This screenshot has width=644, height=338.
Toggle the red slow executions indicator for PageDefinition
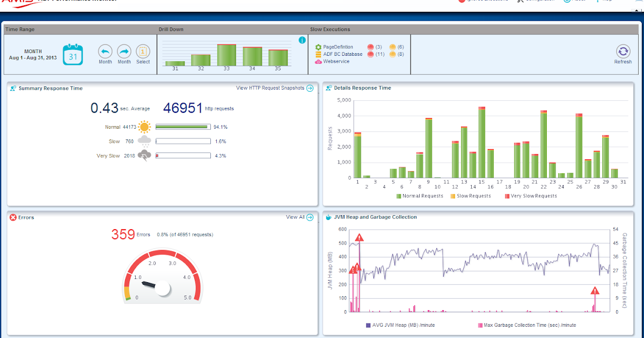tap(370, 47)
